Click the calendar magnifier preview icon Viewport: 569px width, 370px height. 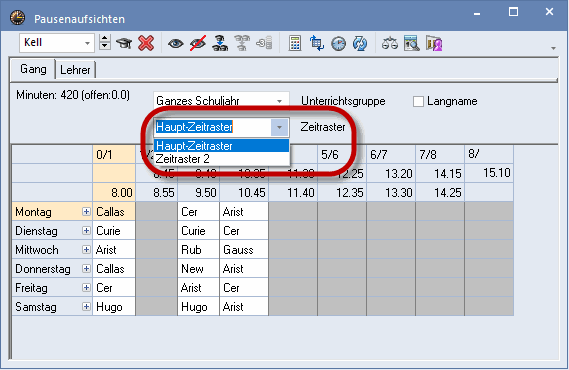(412, 43)
